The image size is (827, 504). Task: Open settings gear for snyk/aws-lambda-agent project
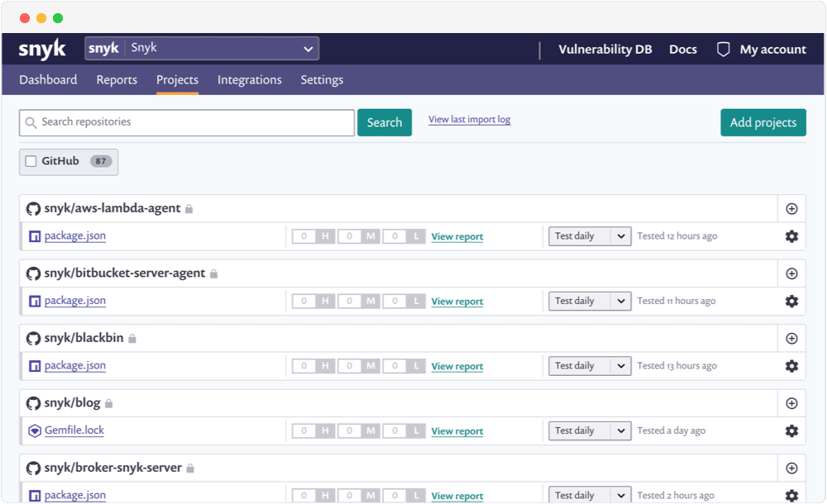(x=791, y=236)
